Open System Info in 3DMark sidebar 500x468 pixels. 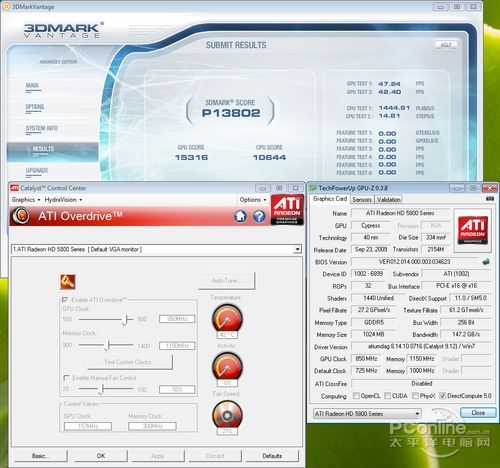click(42, 128)
